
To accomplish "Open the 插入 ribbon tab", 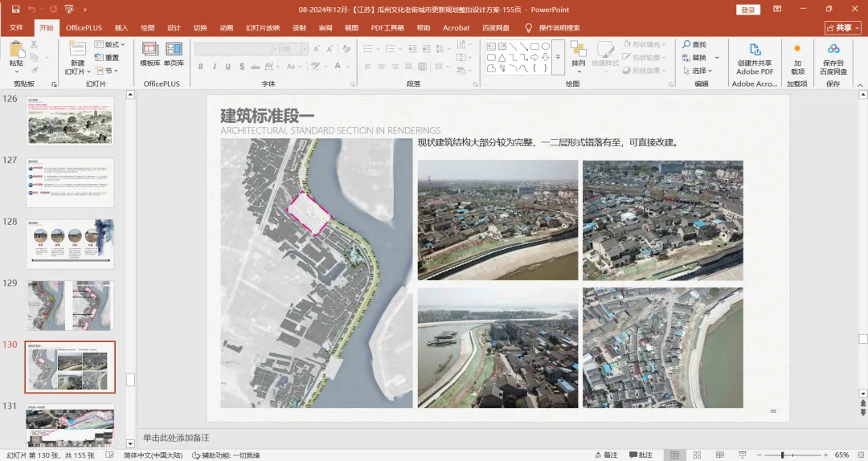I will (121, 27).
